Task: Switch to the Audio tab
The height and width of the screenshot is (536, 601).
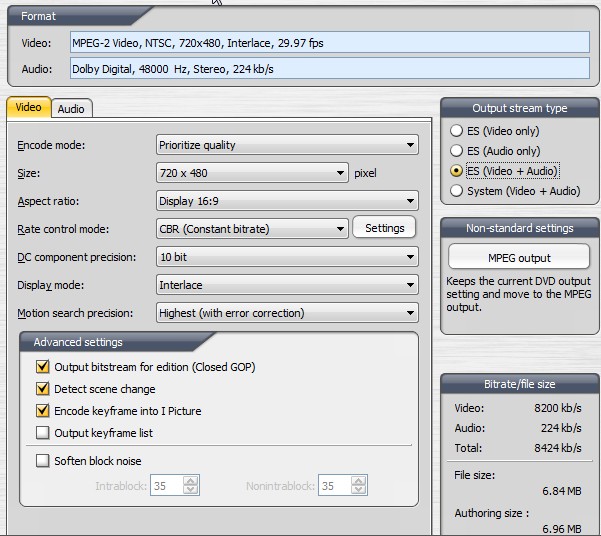Action: tap(70, 108)
